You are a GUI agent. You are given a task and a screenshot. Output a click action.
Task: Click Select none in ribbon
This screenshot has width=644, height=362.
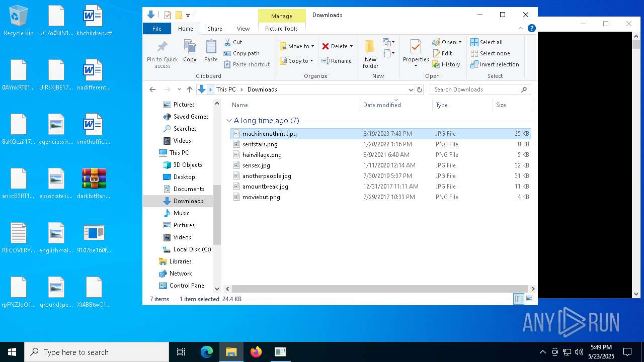[490, 53]
